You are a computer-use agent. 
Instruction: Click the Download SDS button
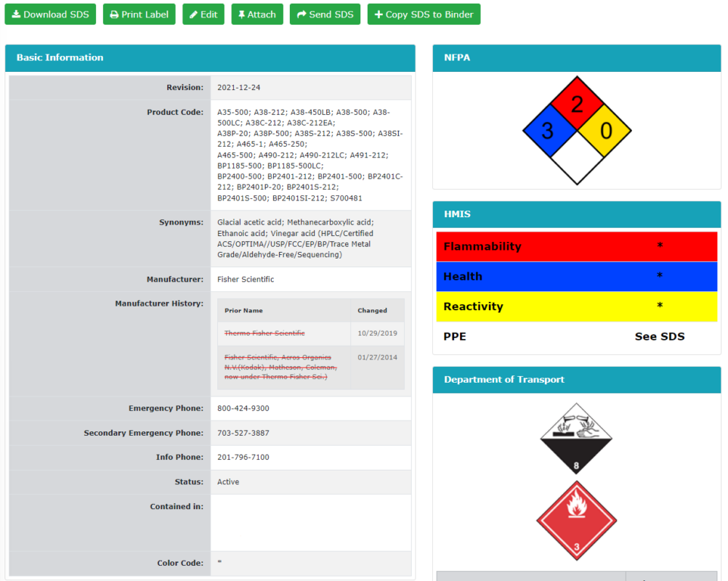point(50,15)
